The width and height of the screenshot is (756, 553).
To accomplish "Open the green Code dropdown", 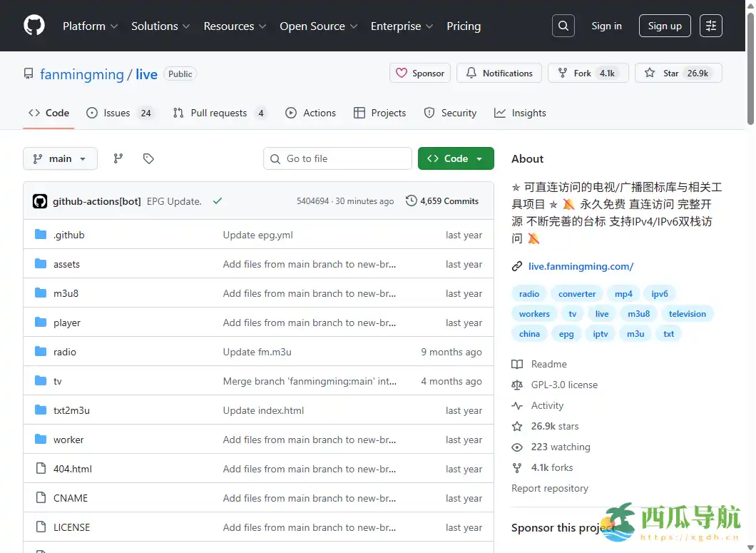I will click(x=456, y=158).
